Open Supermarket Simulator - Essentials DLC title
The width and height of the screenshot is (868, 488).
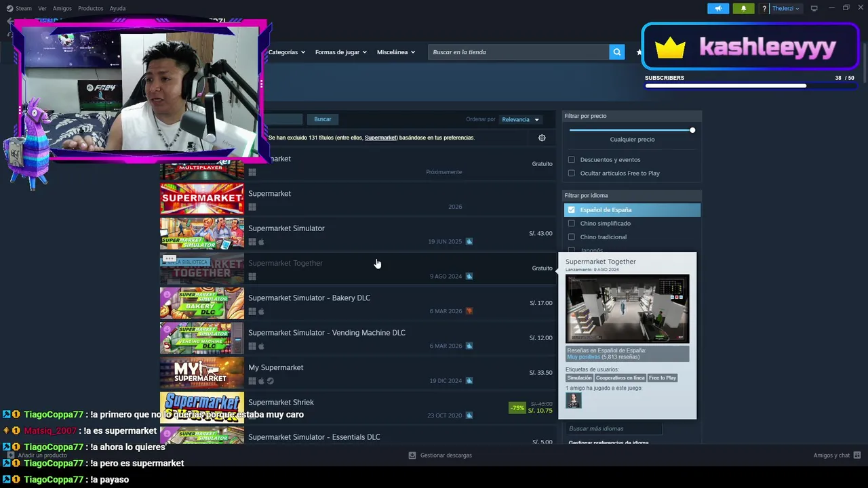(314, 437)
